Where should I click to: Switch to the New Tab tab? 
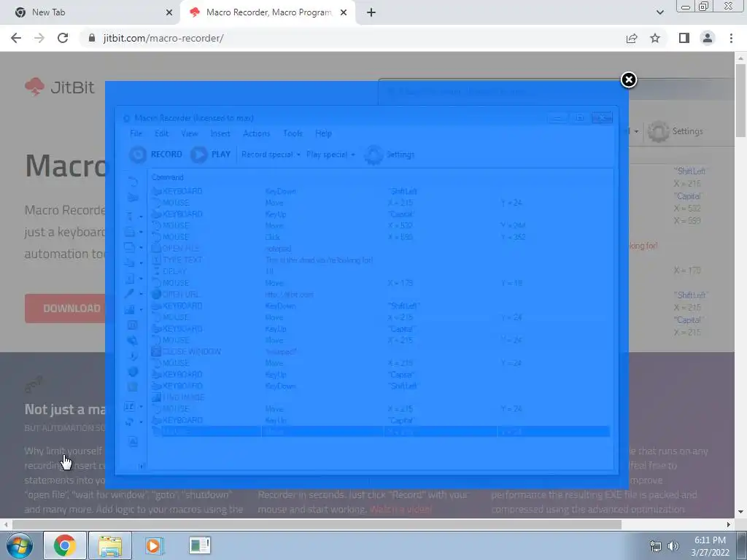90,12
